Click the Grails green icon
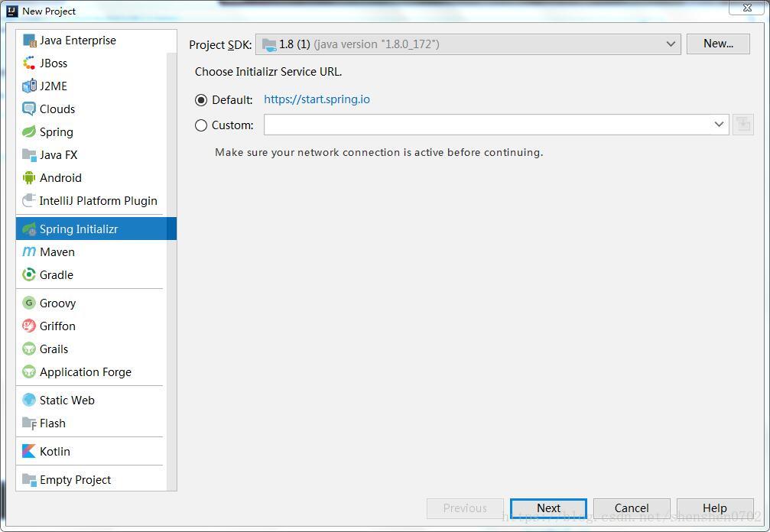770x532 pixels. click(x=29, y=349)
